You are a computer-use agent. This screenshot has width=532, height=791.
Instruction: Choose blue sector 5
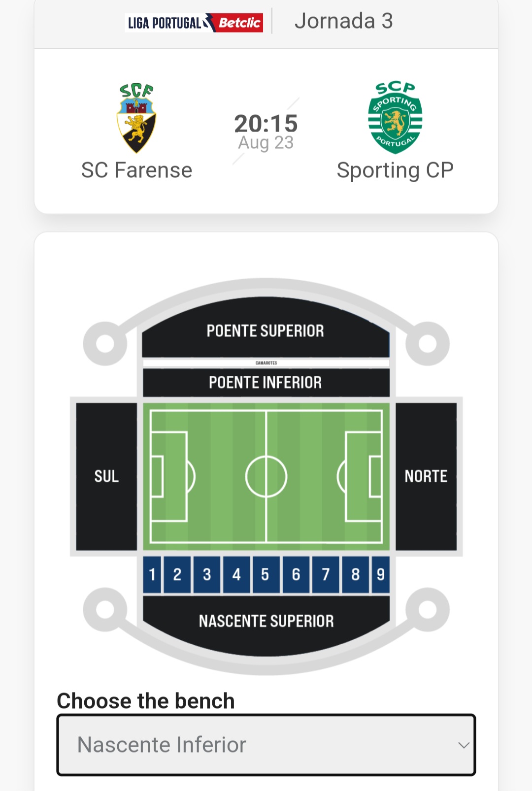click(x=266, y=575)
